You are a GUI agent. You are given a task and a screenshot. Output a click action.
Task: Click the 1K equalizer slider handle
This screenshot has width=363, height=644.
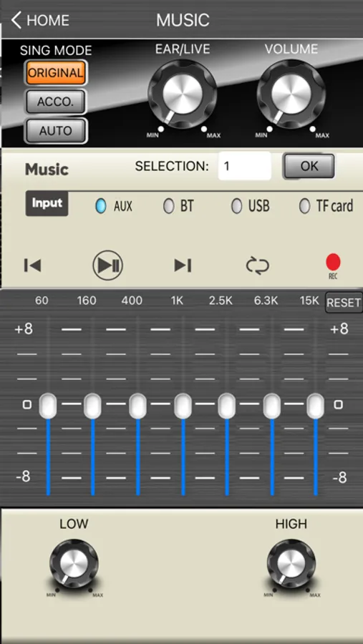point(183,406)
